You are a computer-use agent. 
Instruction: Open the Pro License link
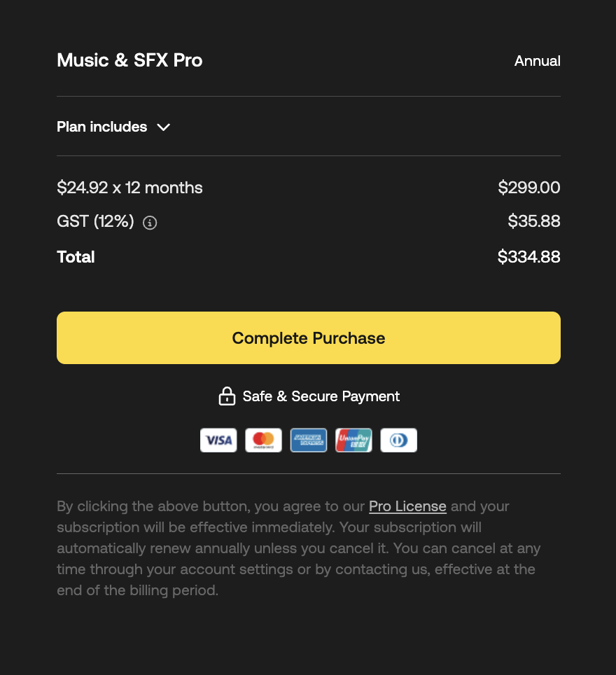pos(407,506)
